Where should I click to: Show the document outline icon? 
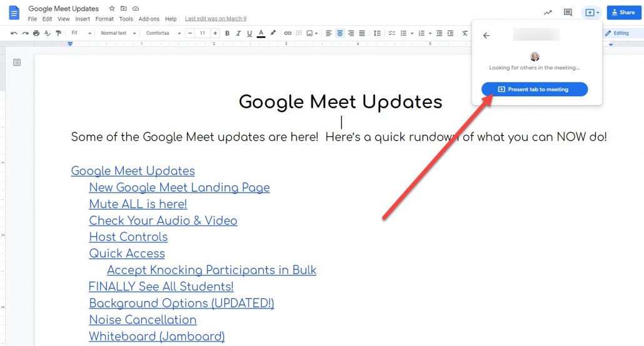tap(17, 63)
